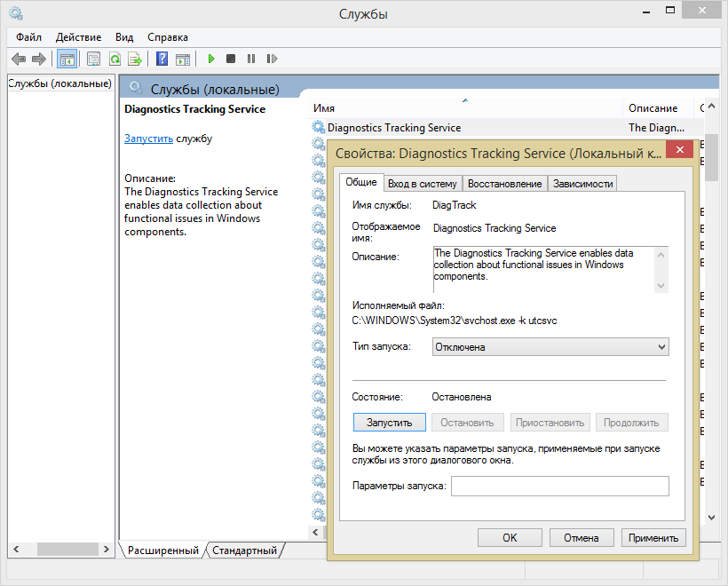Image resolution: width=728 pixels, height=586 pixels.
Task: Maximize the Службы window
Action: pos(670,11)
